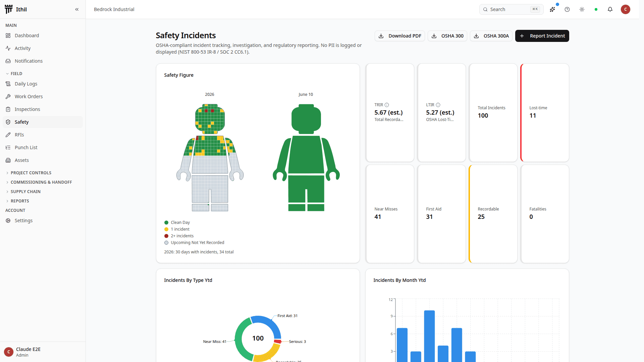
Task: Click the blue First Aid donut segment
Action: (271, 322)
